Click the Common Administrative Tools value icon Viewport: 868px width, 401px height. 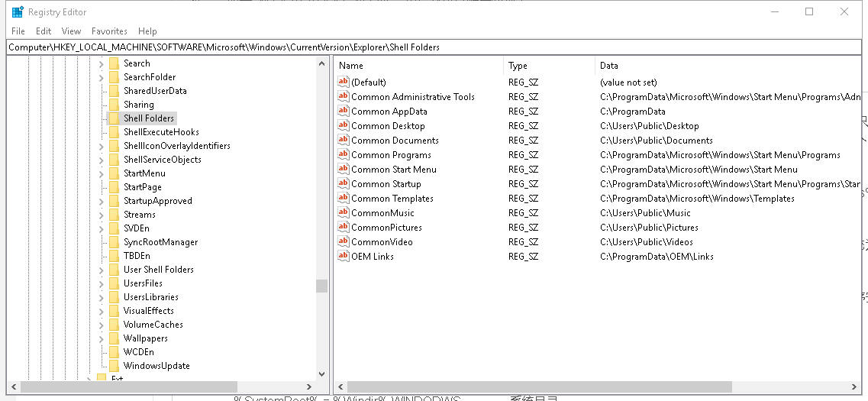click(344, 96)
